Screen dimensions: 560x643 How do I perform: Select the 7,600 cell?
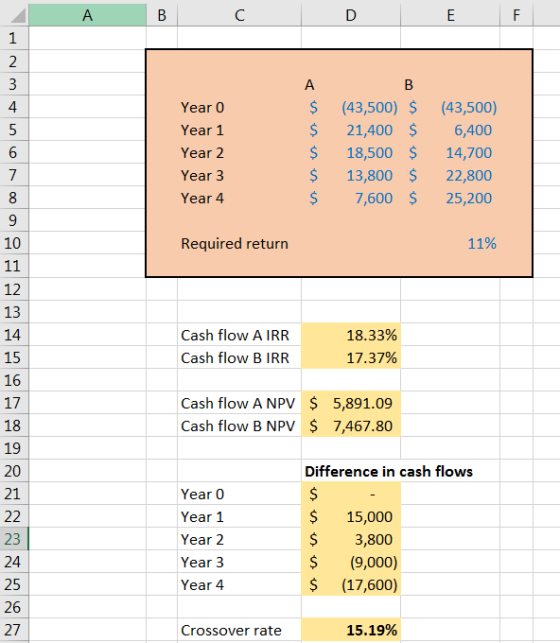351,198
